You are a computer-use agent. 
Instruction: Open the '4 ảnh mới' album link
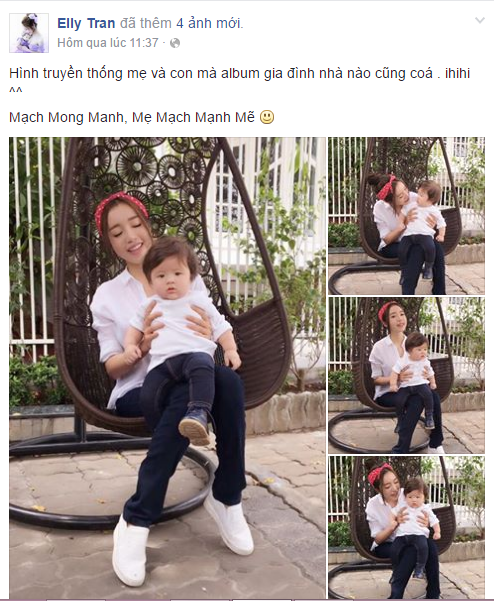[209, 23]
